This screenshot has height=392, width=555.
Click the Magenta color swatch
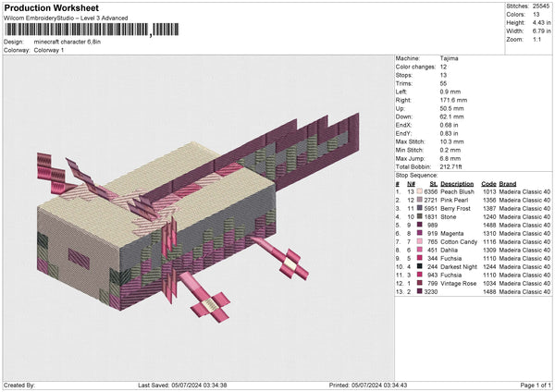click(419, 233)
